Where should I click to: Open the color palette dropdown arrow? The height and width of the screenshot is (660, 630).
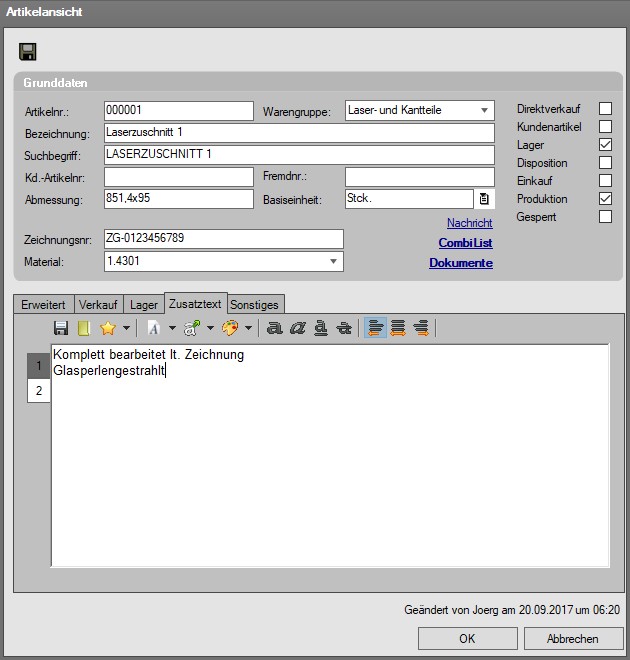248,328
